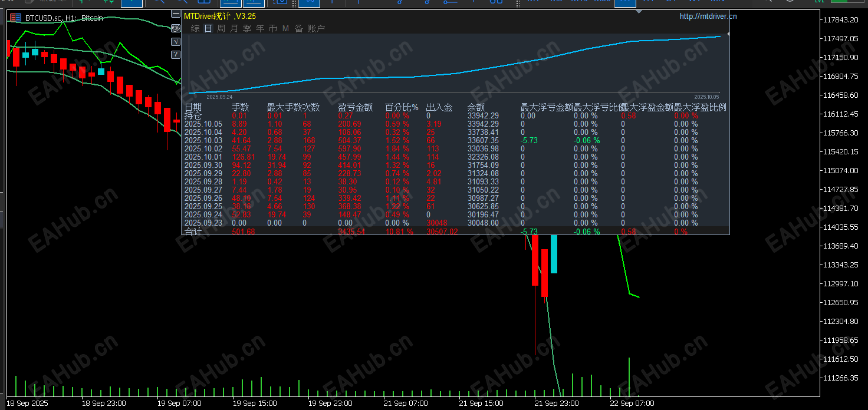Click the 117843.20 price axis label
Screen dimensions: 868x410
point(840,20)
